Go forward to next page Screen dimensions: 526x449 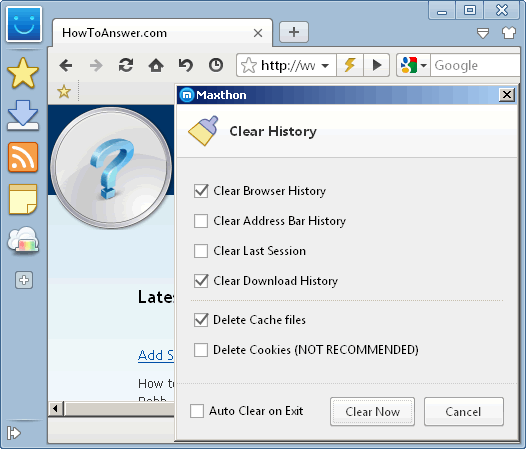click(96, 65)
